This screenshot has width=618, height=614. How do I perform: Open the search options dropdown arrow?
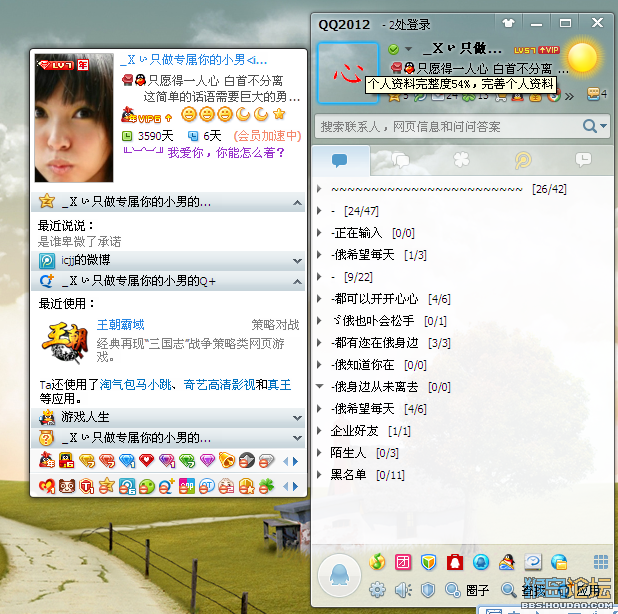(603, 126)
